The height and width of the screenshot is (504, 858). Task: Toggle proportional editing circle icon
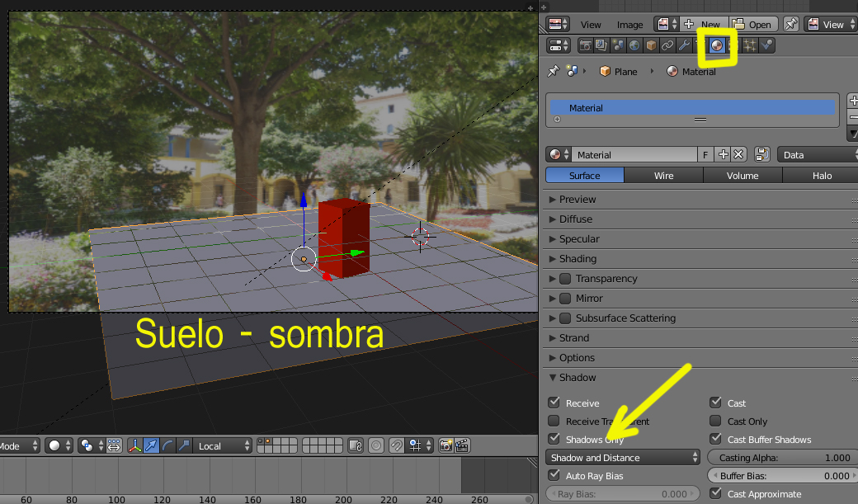[376, 445]
